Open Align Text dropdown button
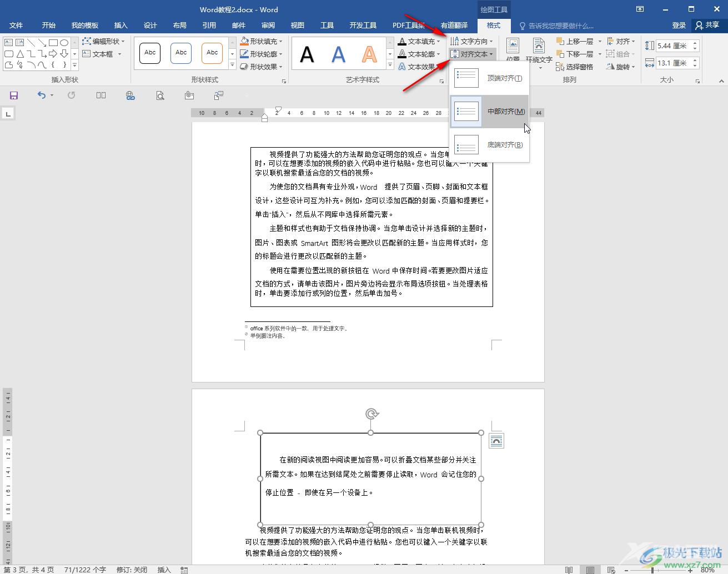Screen dimensions: 728x574 click(471, 54)
